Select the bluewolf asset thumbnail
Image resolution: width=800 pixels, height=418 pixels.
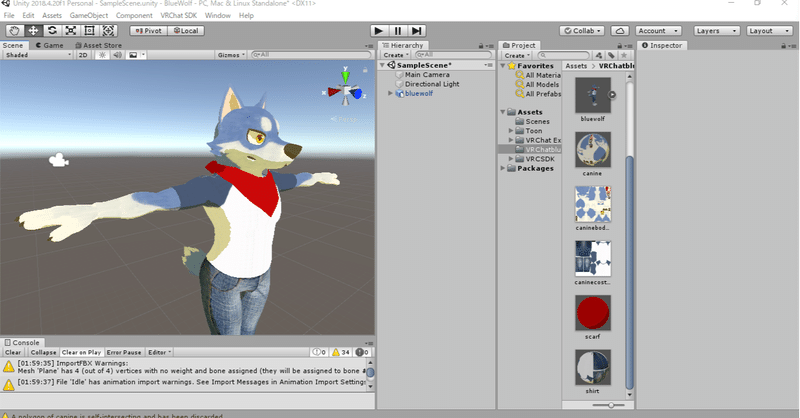point(592,95)
